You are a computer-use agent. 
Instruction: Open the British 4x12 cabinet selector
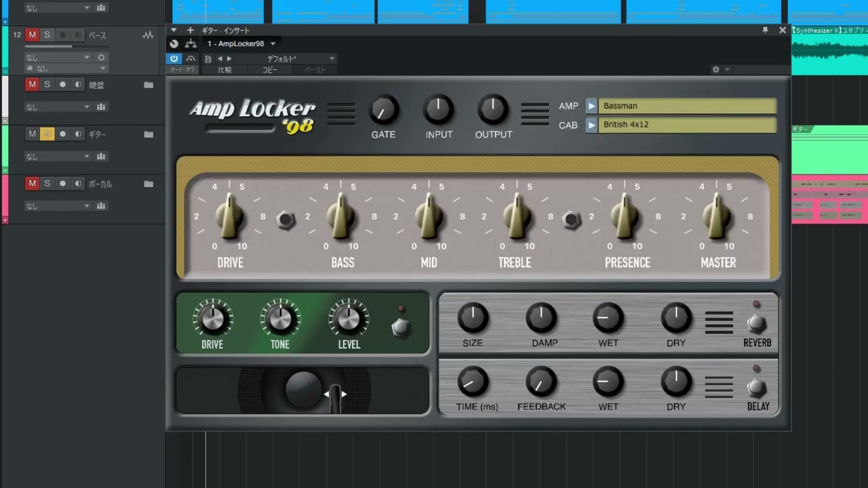tap(687, 125)
